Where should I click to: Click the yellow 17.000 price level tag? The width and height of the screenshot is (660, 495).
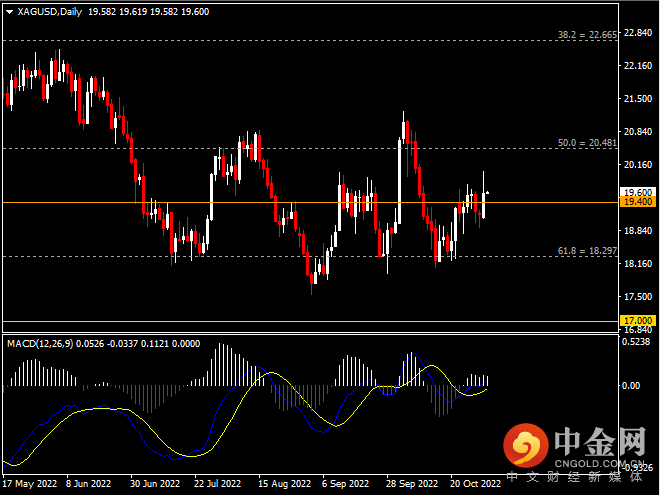pyautogui.click(x=637, y=321)
